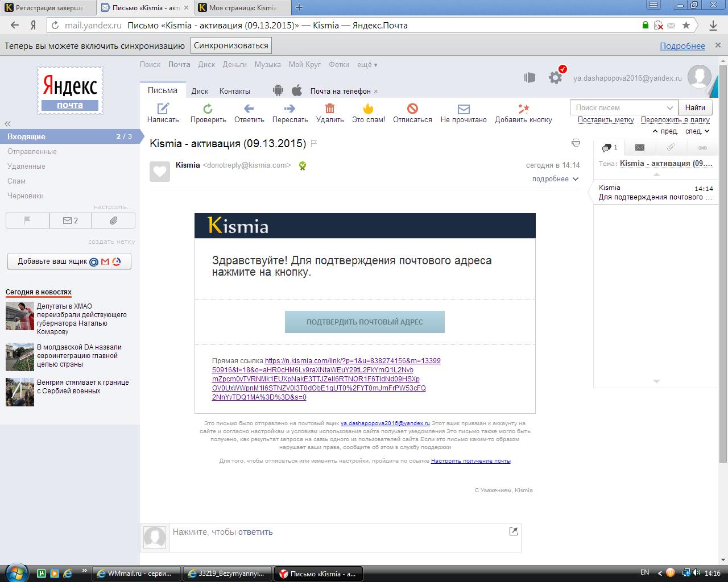Click the reply box Нажмите, чтобы ответить
728x582 pixels.
click(x=345, y=537)
